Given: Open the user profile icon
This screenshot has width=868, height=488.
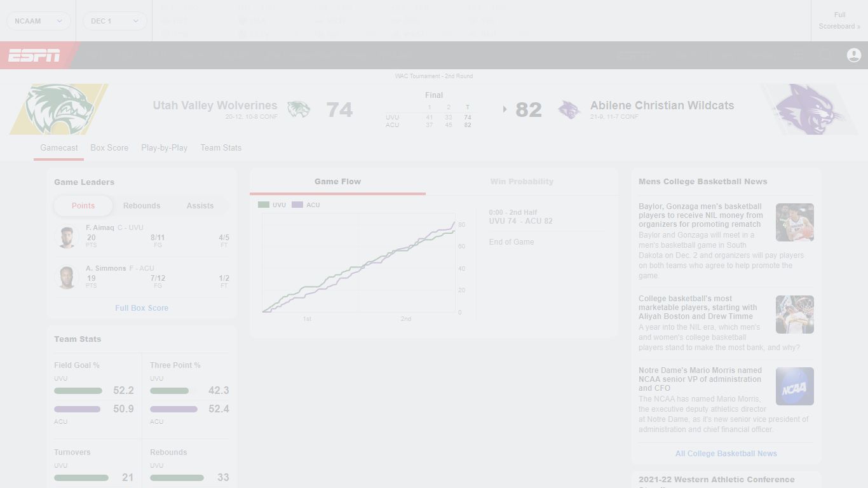Looking at the screenshot, I should pos(854,55).
